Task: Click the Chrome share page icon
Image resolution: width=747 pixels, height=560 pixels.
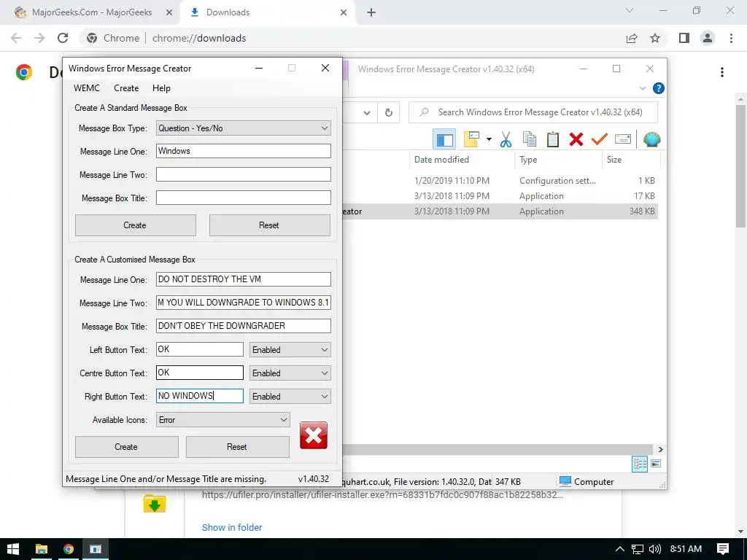Action: (x=632, y=38)
